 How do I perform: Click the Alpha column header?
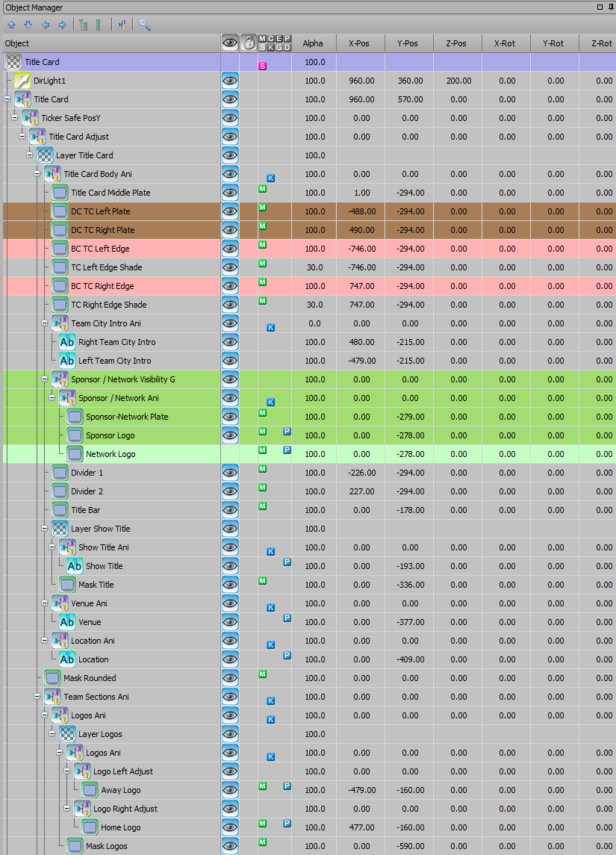(314, 43)
